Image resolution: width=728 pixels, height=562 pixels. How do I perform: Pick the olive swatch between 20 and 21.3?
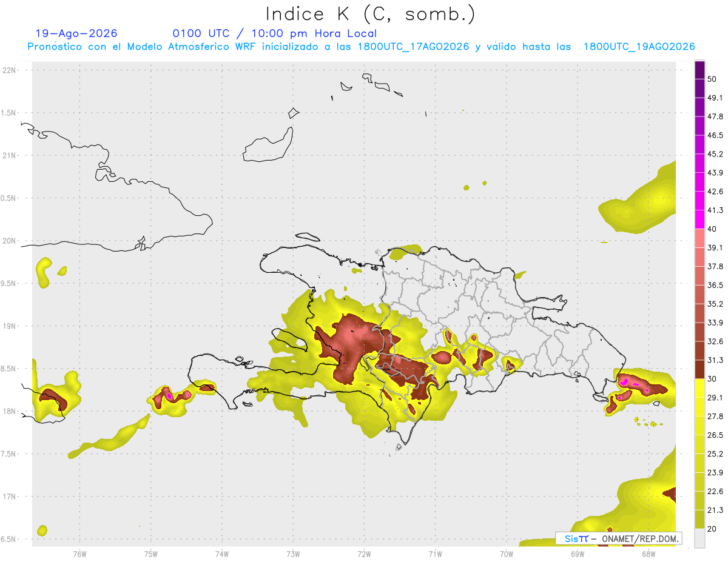[699, 520]
